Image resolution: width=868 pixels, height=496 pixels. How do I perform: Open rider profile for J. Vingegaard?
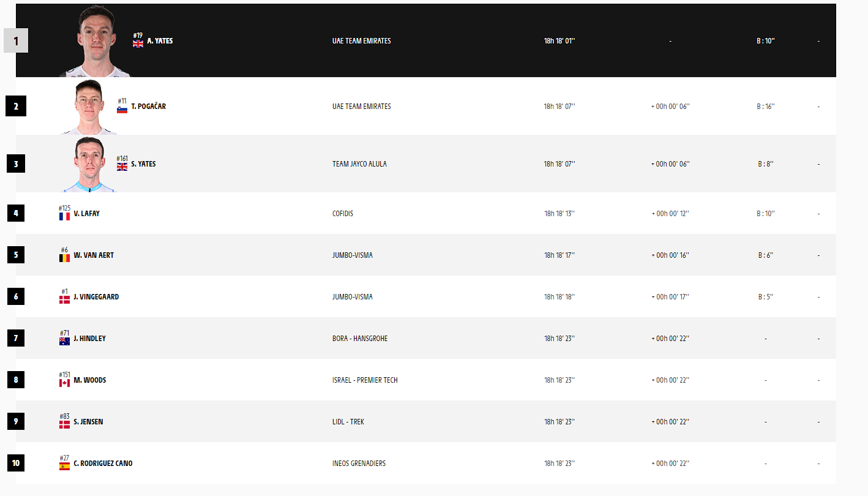point(96,297)
